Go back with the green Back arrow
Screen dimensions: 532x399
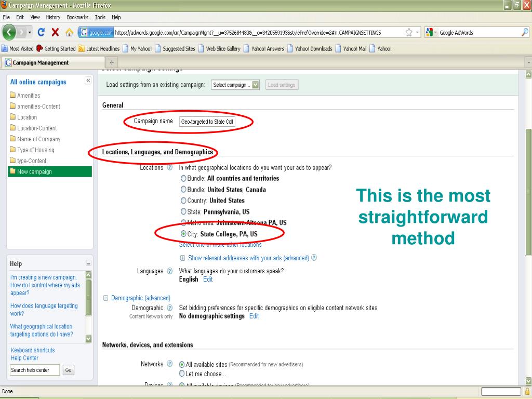point(9,33)
